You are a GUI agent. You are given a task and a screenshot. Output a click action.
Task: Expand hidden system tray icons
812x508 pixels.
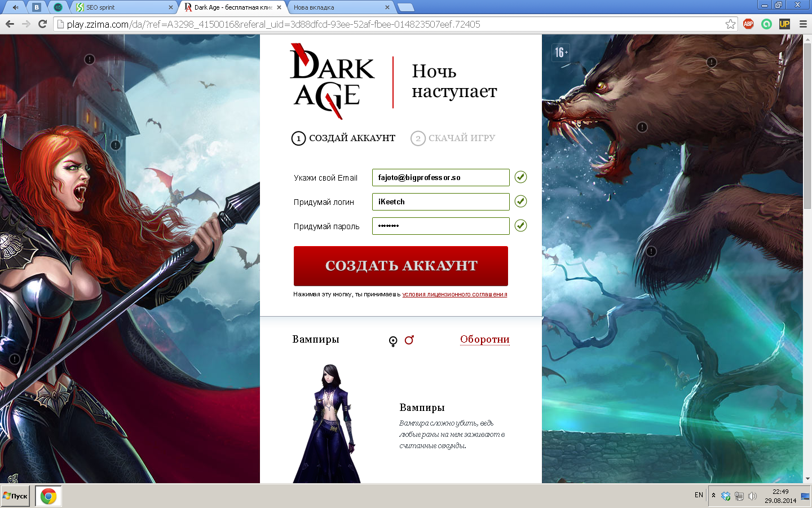click(x=713, y=496)
